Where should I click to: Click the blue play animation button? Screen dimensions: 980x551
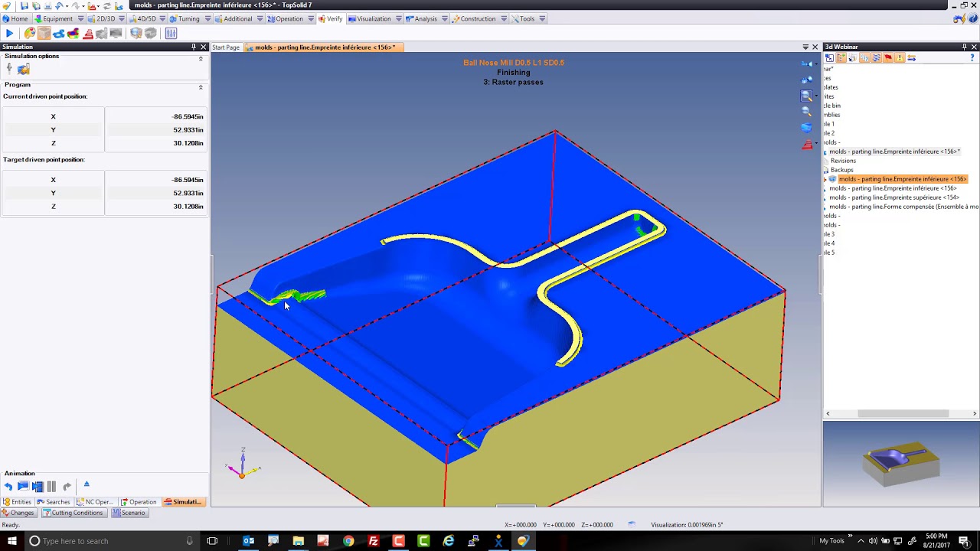tap(23, 486)
